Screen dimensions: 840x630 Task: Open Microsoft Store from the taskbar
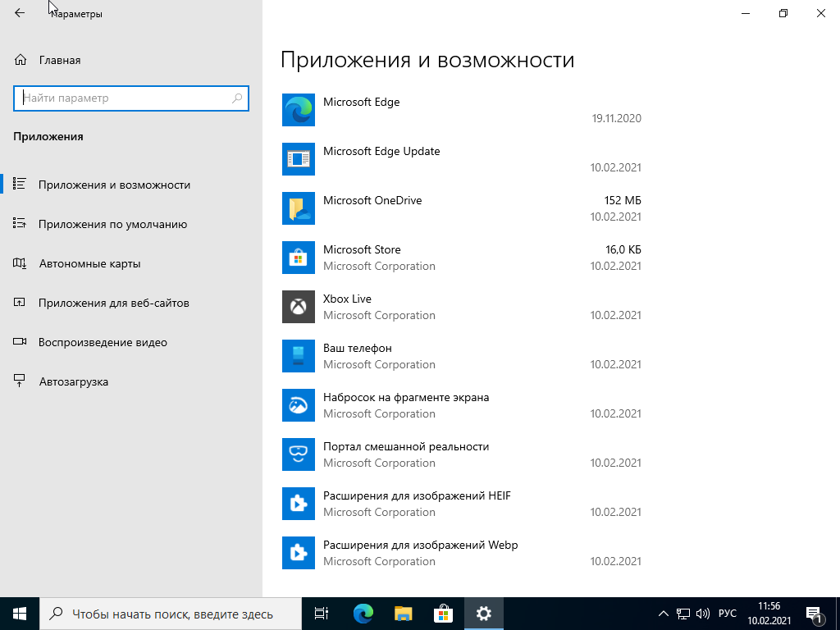pyautogui.click(x=443, y=614)
